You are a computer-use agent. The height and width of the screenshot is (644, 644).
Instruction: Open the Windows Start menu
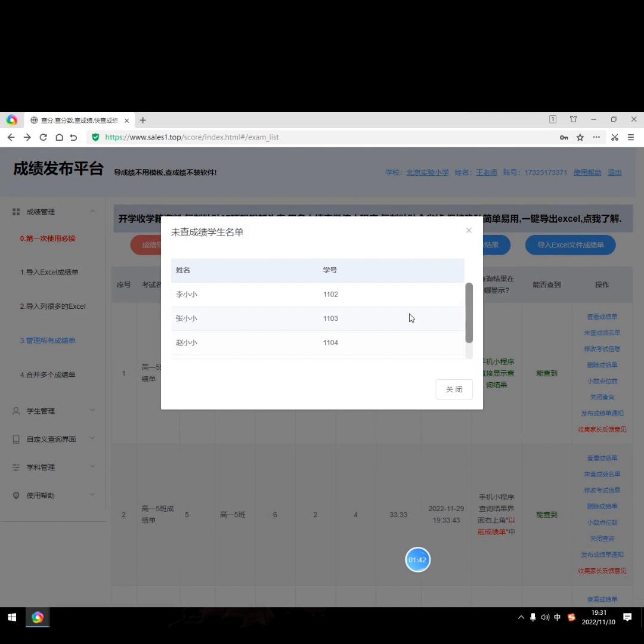pyautogui.click(x=12, y=617)
